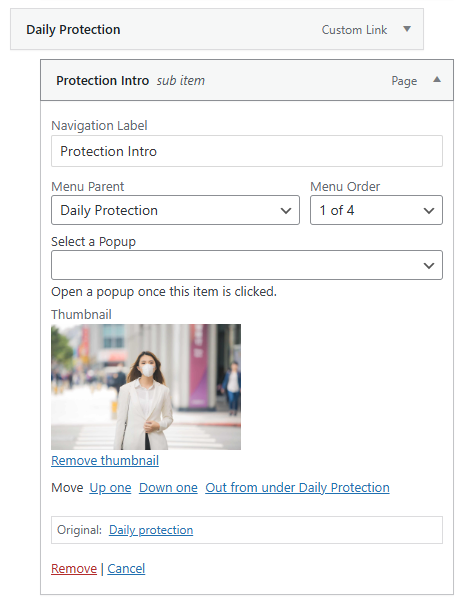The width and height of the screenshot is (469, 600).
Task: Click the Cancel link
Action: point(126,569)
